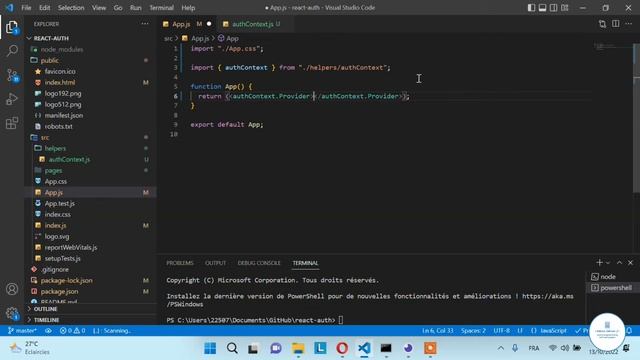Switch to the Problems panel tab

click(180, 263)
